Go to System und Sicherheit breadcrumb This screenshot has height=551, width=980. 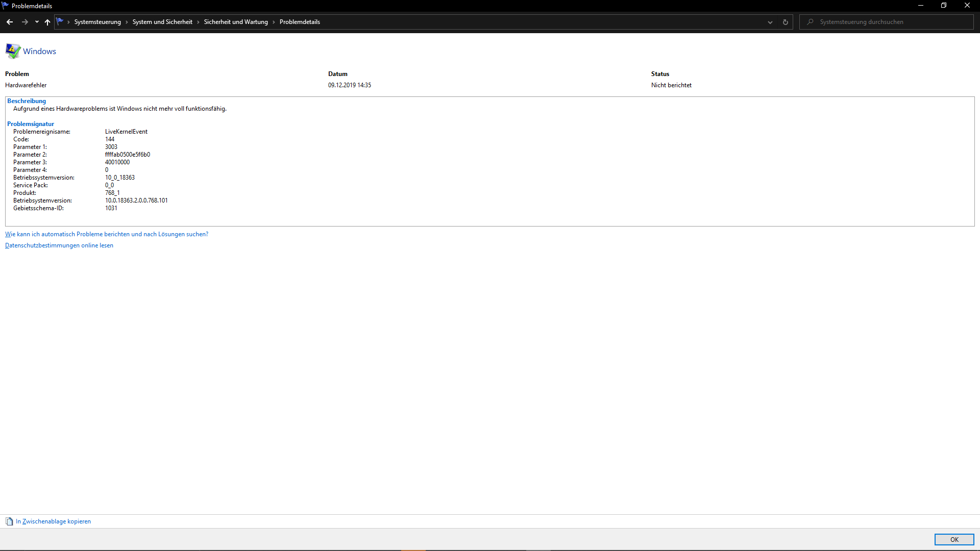coord(162,22)
